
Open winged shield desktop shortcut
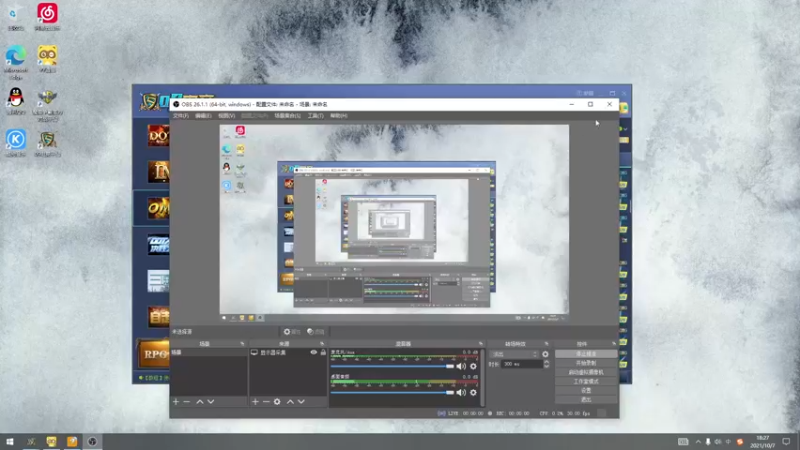pos(47,105)
